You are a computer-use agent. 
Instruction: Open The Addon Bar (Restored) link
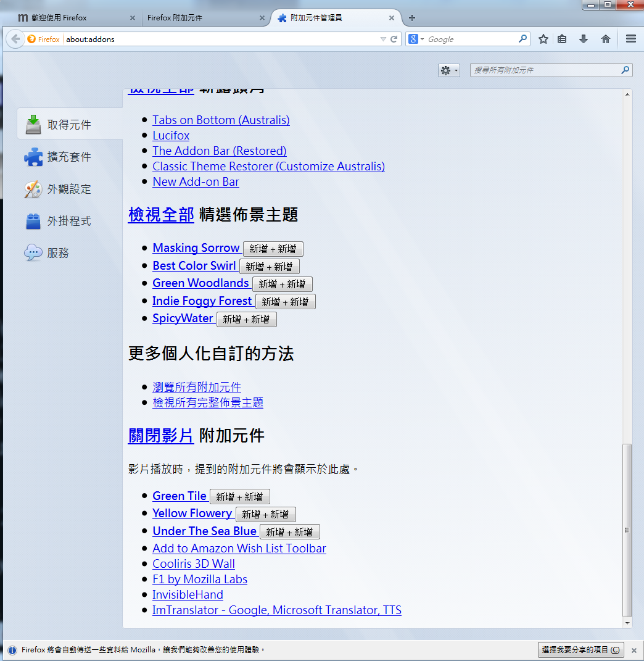click(219, 151)
